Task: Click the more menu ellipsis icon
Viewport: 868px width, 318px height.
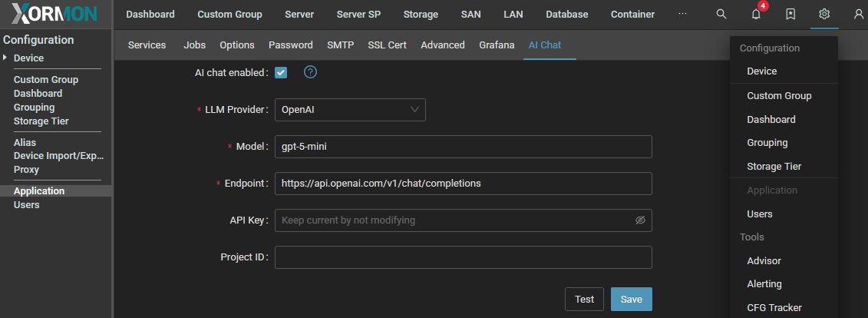Action: click(683, 14)
